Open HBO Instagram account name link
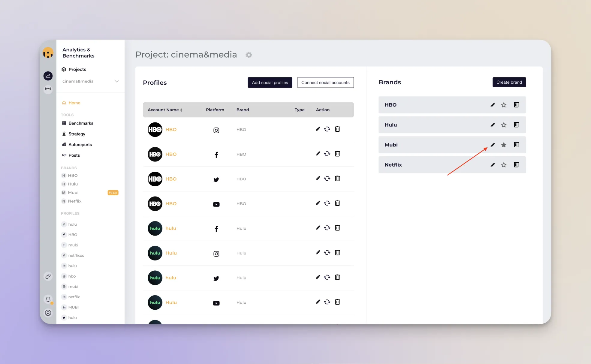This screenshot has width=591, height=364. [x=171, y=130]
